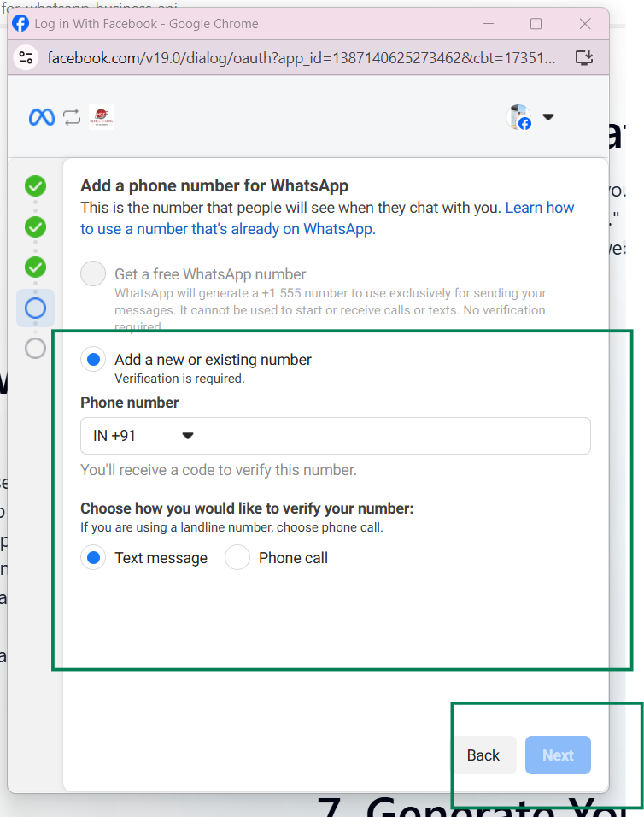Minimize the Log in With Facebook window

pos(488,24)
